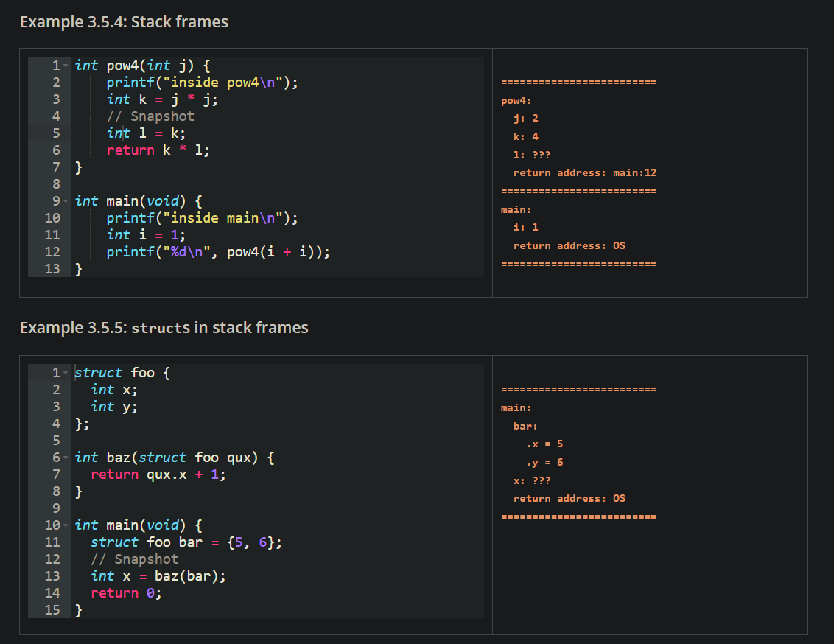Screen dimensions: 834x644
Task: Click the 'l: ???' entry in pow4 frame
Action: (x=531, y=155)
